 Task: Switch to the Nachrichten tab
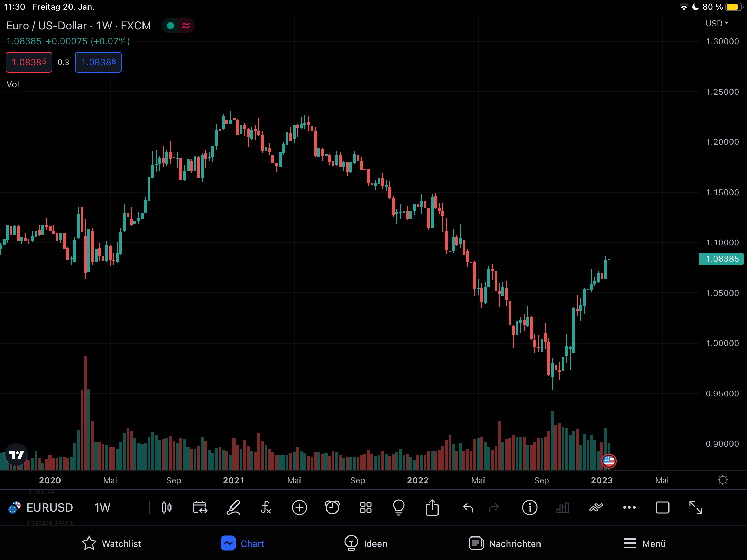coord(505,543)
